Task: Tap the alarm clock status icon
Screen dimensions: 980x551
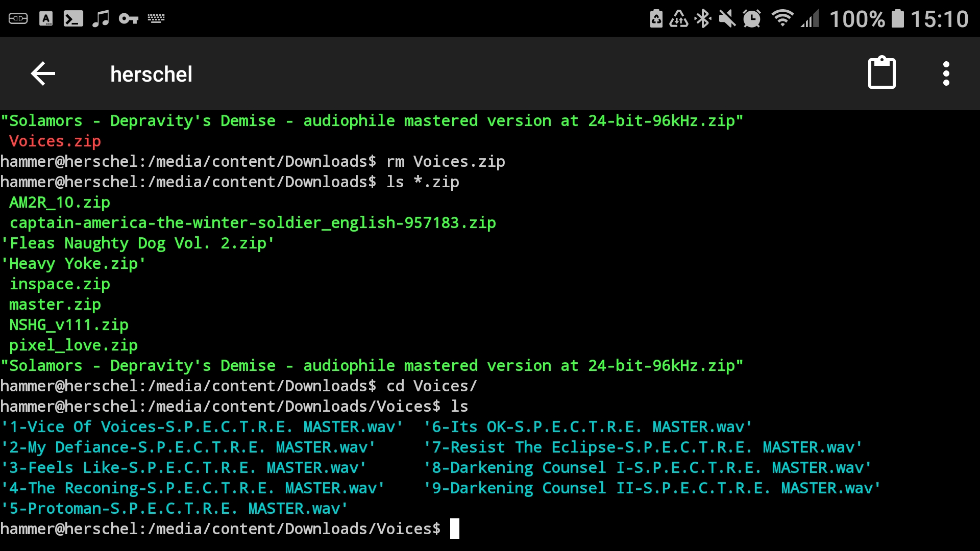Action: 751,19
